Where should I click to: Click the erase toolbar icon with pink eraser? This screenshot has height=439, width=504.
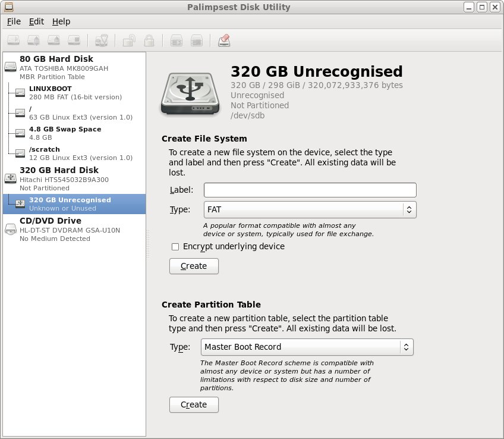coord(224,40)
